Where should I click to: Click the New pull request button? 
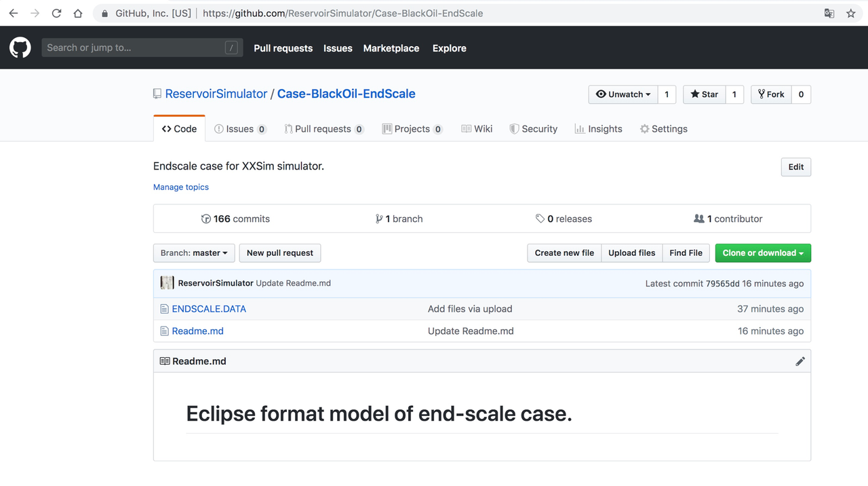[280, 253]
